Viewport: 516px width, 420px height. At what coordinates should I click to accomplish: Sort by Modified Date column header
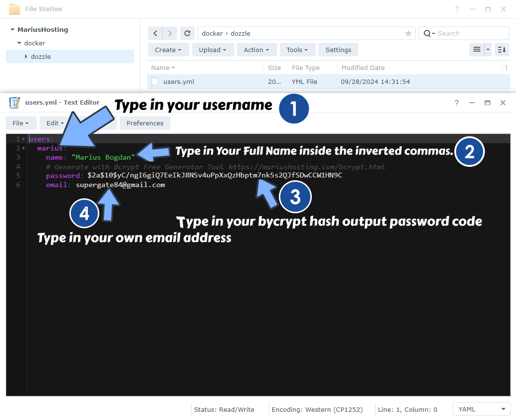coord(420,68)
